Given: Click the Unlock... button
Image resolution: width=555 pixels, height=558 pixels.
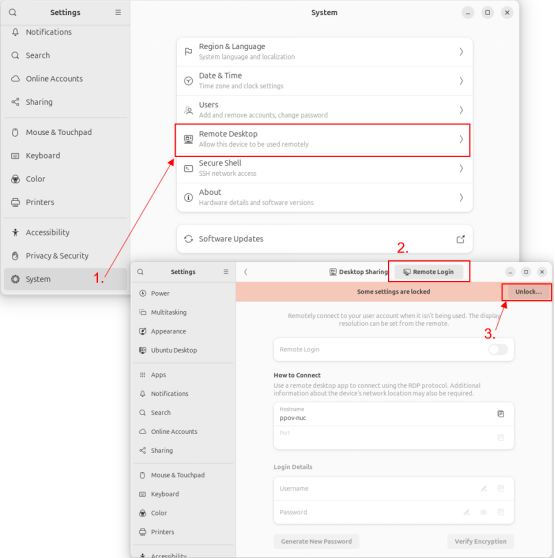Looking at the screenshot, I should pos(528,292).
